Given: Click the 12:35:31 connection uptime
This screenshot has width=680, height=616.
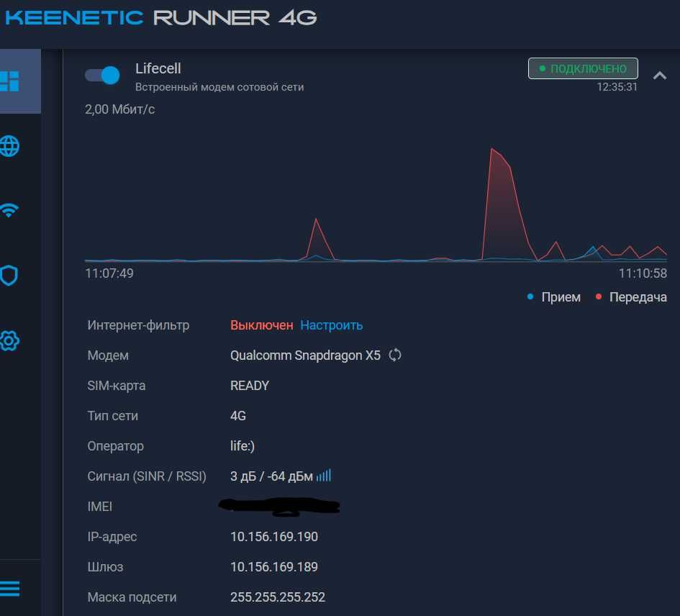Looking at the screenshot, I should point(617,87).
